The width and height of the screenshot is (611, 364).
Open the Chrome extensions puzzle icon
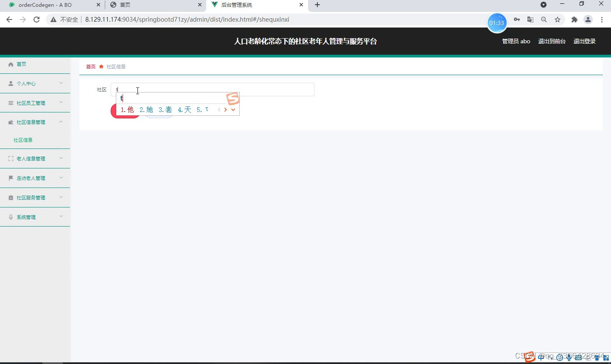575,20
